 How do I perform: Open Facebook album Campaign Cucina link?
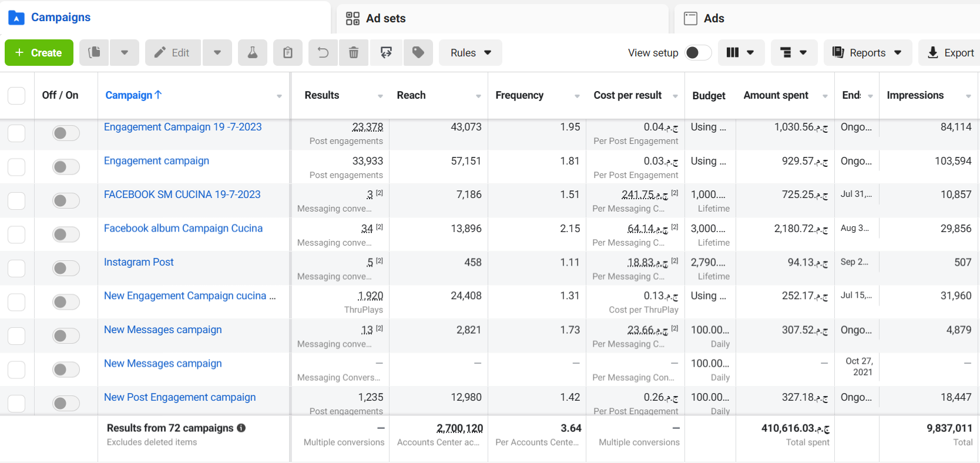click(x=183, y=229)
